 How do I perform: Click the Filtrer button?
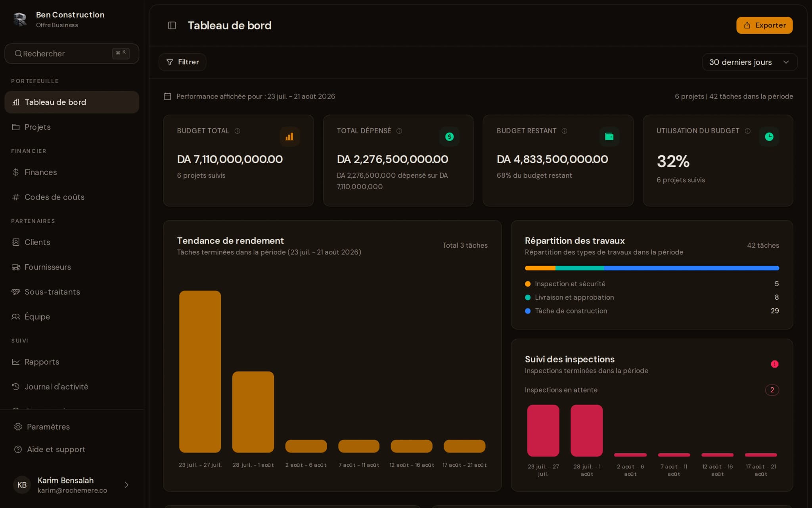tap(182, 62)
